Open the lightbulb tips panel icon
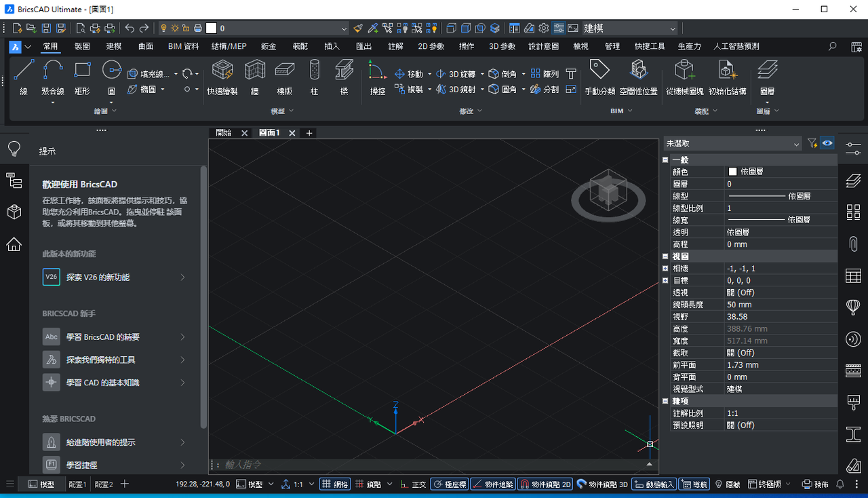This screenshot has height=498, width=868. tap(14, 149)
